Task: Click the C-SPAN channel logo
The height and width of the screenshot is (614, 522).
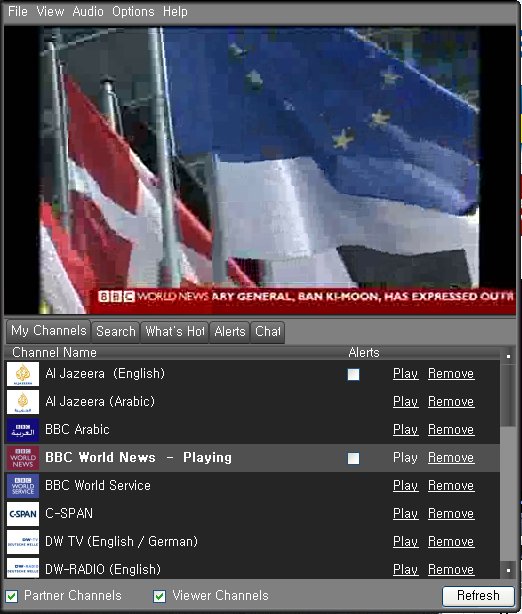Action: 23,514
